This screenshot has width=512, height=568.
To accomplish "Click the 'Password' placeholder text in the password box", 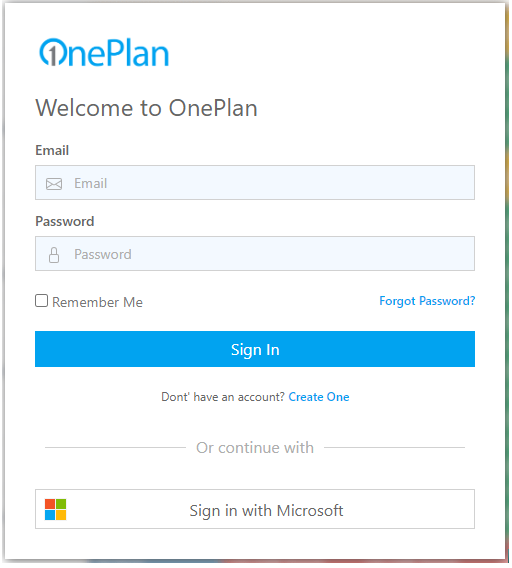I will (x=103, y=254).
